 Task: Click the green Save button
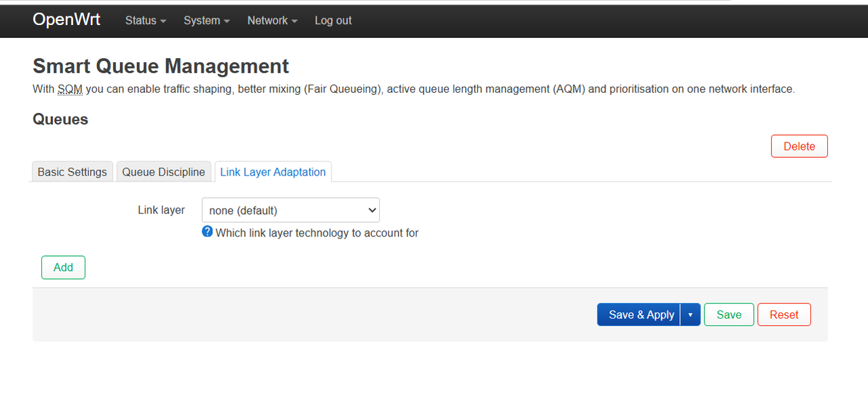coord(729,314)
